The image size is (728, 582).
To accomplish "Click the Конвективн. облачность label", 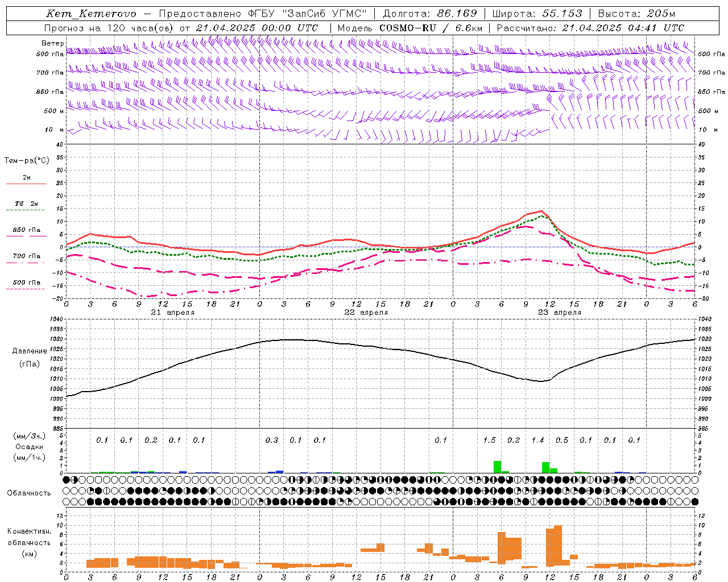I will pyautogui.click(x=29, y=537).
